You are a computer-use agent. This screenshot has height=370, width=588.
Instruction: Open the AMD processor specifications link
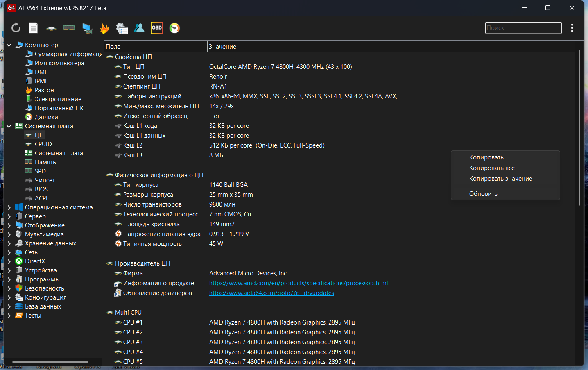pyautogui.click(x=298, y=283)
